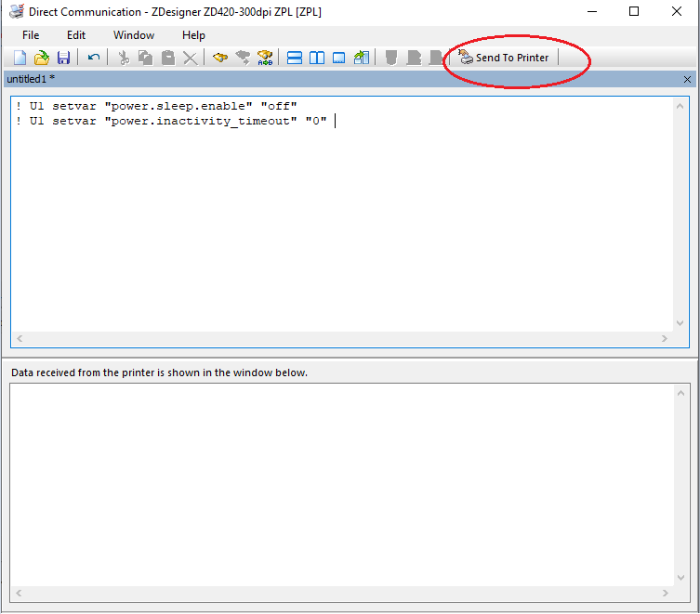Click the Find icon in toolbar

(220, 58)
